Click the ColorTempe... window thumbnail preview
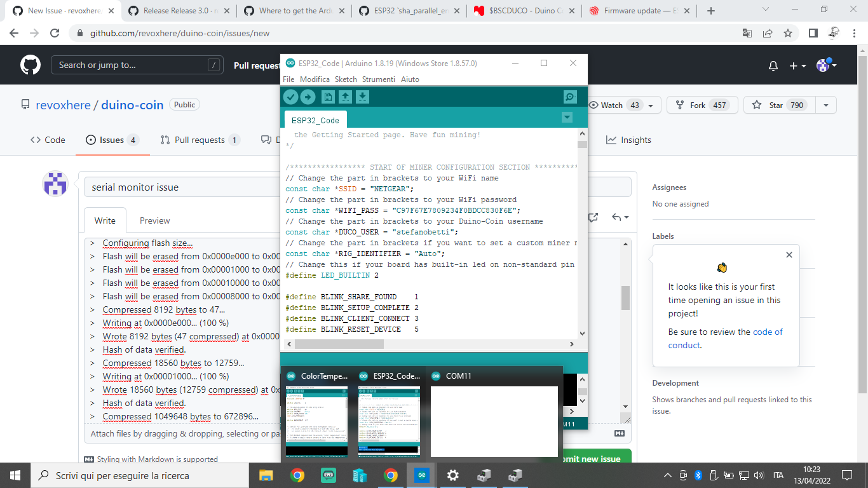This screenshot has width=868, height=488. (x=316, y=421)
